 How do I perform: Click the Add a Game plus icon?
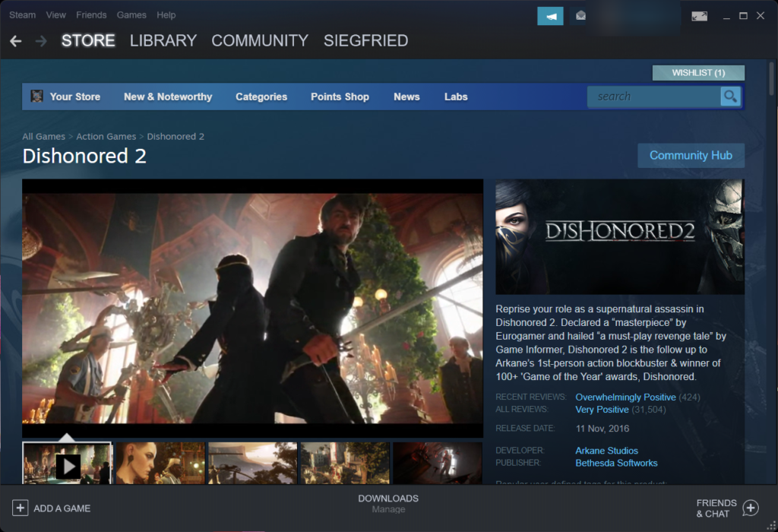coord(21,508)
